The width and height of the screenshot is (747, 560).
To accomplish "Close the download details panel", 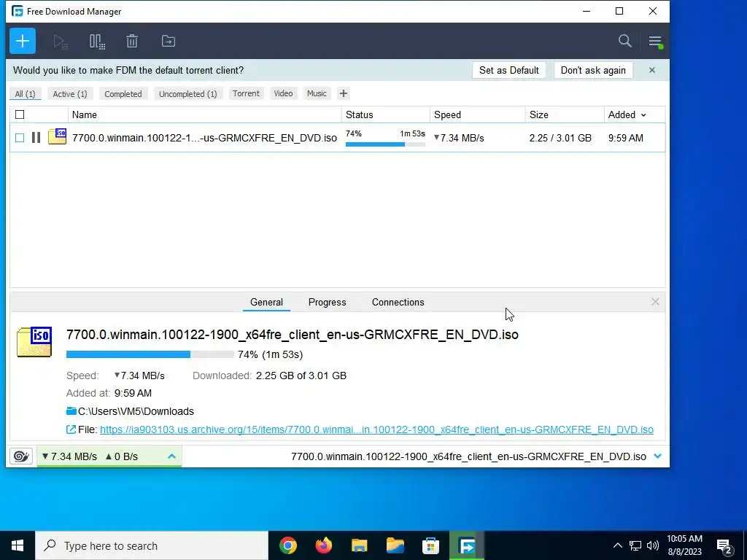I will click(655, 302).
